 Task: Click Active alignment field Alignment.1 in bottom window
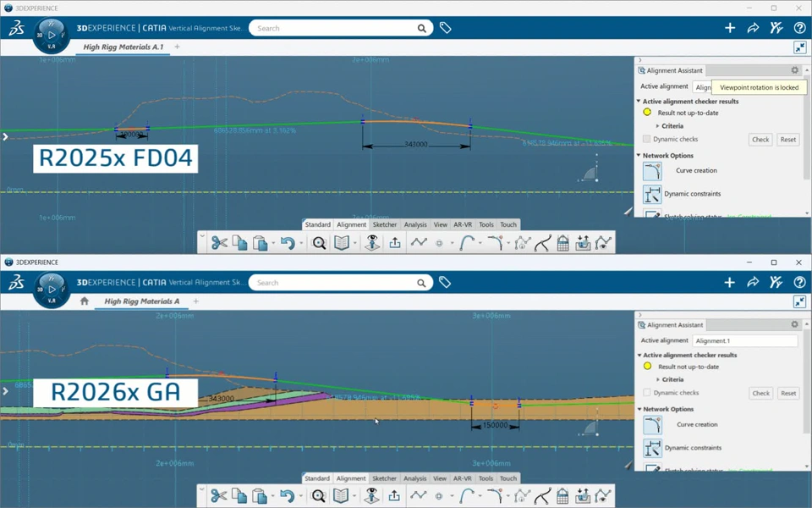coord(745,340)
